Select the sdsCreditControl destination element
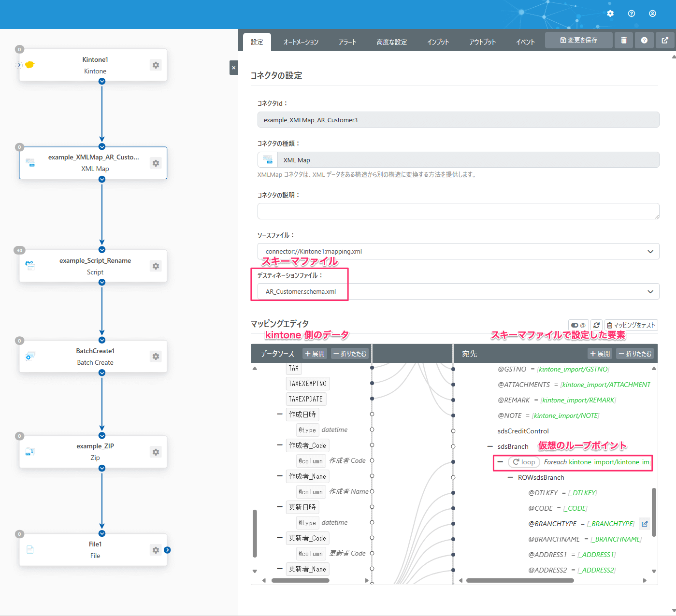The image size is (676, 616). point(523,431)
